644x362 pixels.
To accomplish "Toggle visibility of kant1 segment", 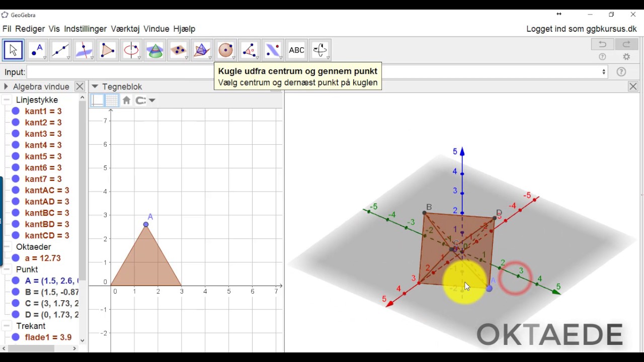I will [x=16, y=111].
